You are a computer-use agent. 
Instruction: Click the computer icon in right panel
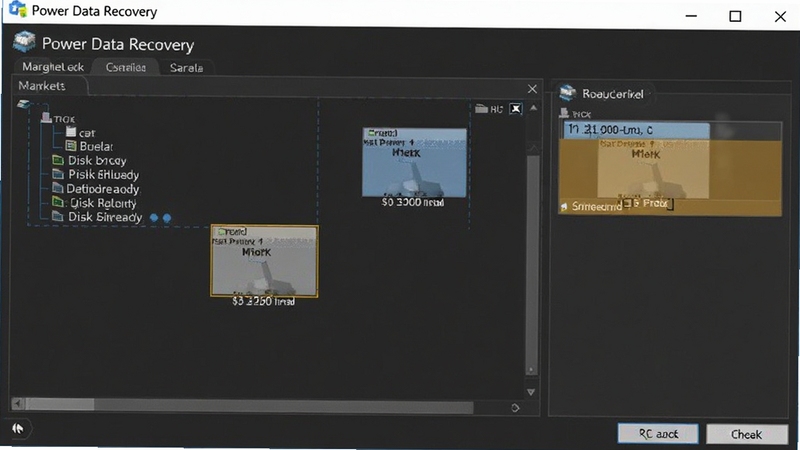564,113
